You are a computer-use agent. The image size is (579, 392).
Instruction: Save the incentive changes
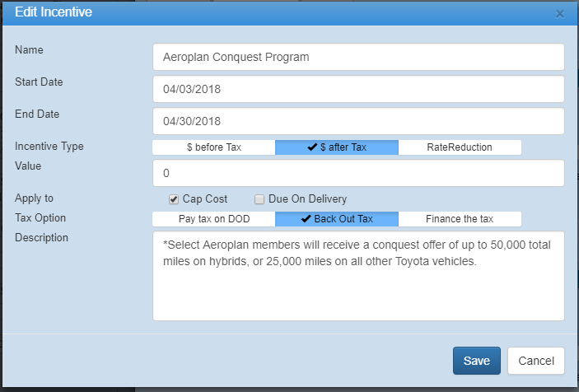pyautogui.click(x=476, y=361)
